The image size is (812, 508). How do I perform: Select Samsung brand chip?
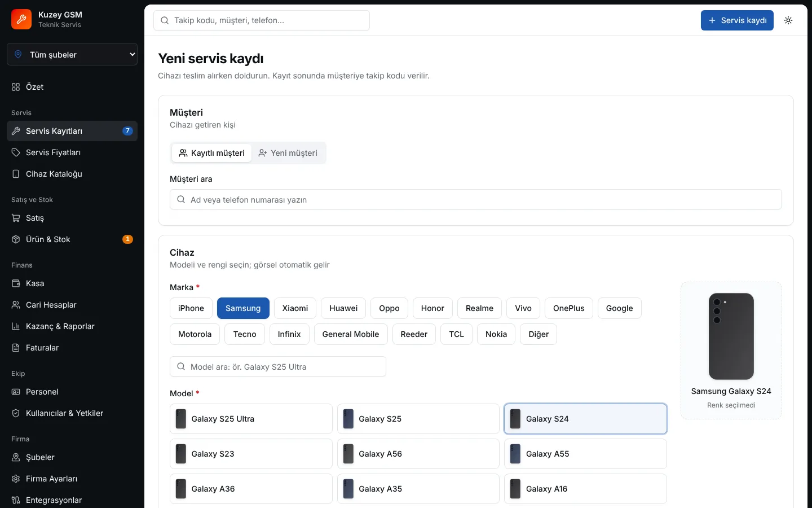(243, 308)
